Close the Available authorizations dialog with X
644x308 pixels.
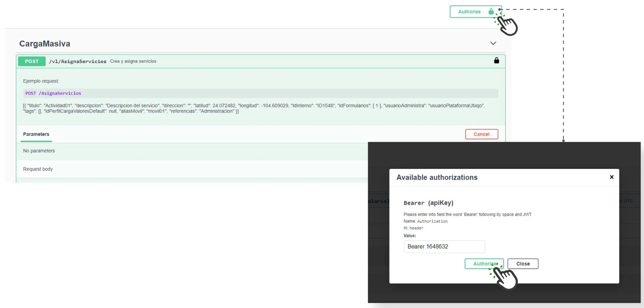[611, 177]
